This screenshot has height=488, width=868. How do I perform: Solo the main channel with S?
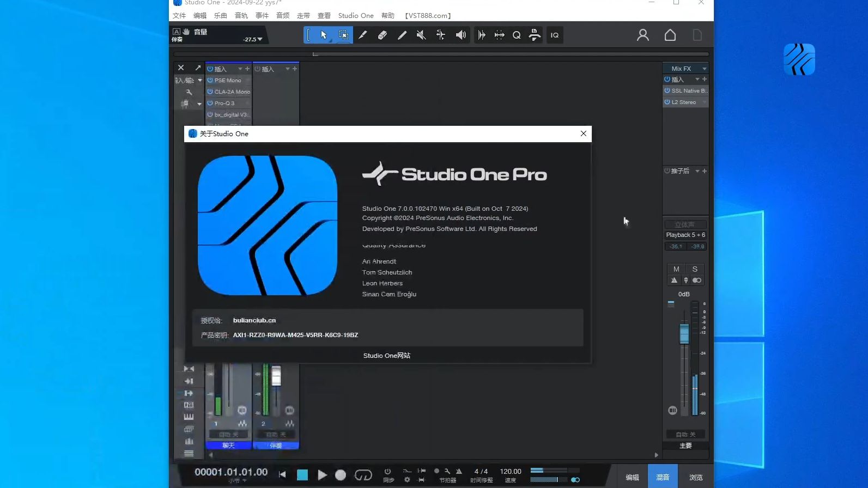pyautogui.click(x=695, y=269)
